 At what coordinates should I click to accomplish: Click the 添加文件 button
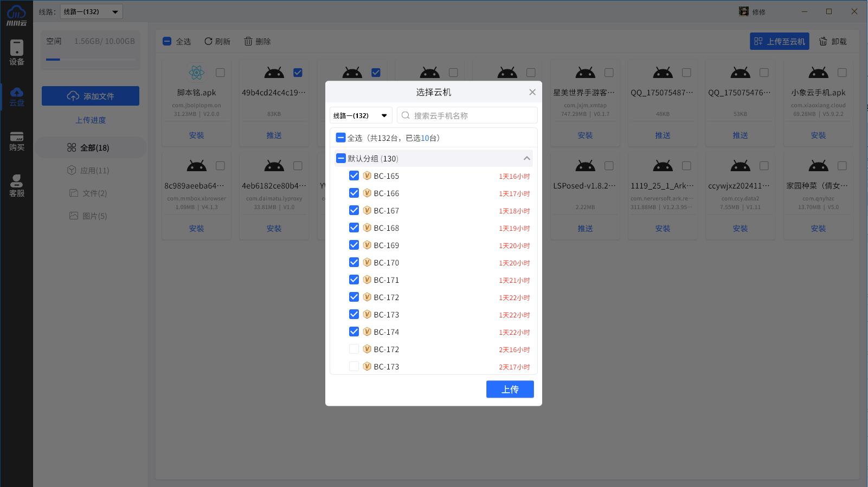[91, 96]
